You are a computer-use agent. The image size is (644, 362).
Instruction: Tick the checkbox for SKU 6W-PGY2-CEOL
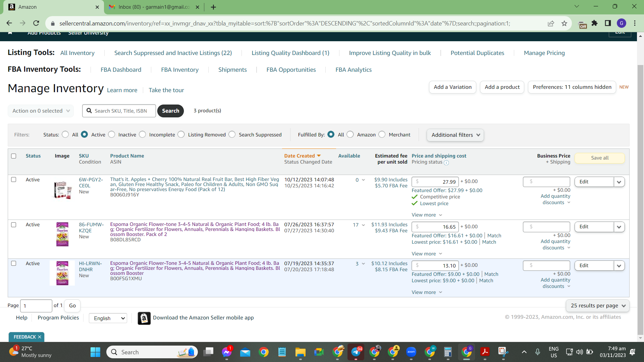tap(14, 179)
